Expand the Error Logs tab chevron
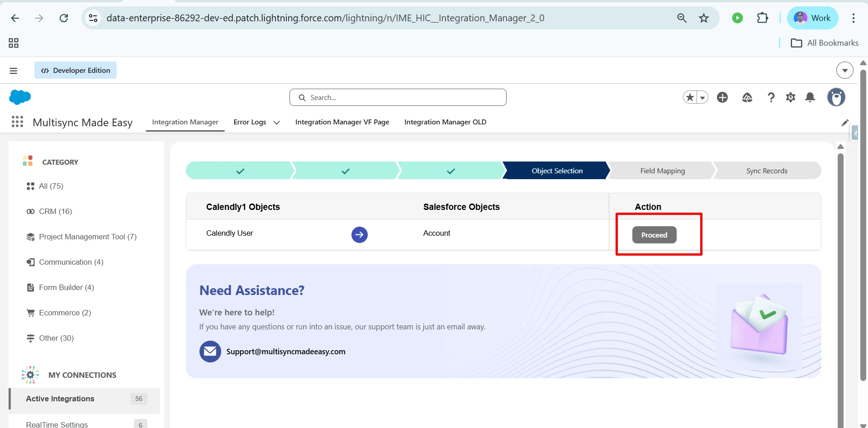The height and width of the screenshot is (428, 868). coord(276,123)
